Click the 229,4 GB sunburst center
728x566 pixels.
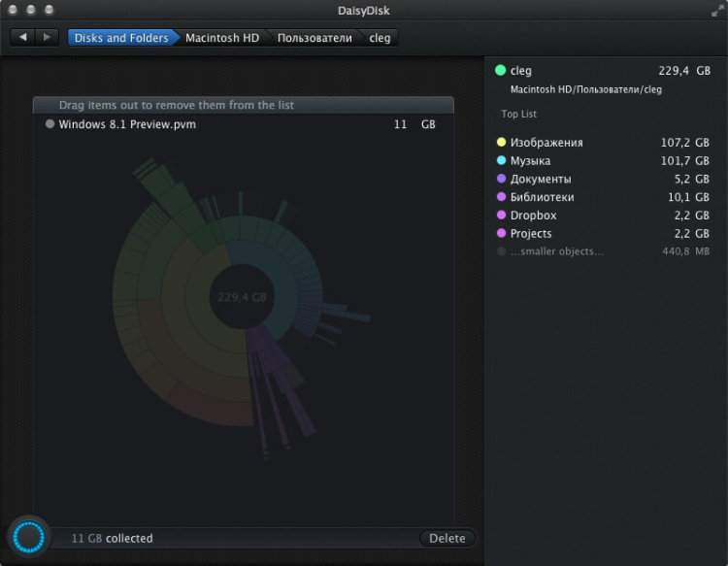(x=242, y=297)
